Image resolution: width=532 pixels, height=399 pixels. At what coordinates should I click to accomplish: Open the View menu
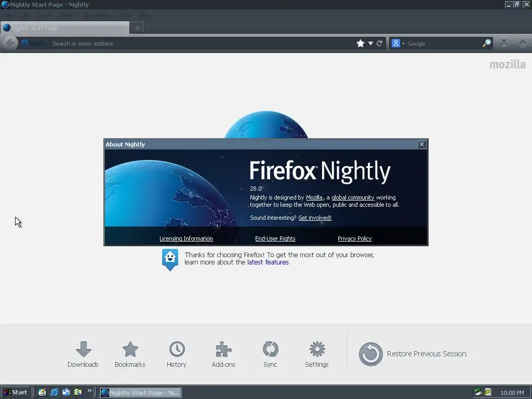(x=44, y=15)
